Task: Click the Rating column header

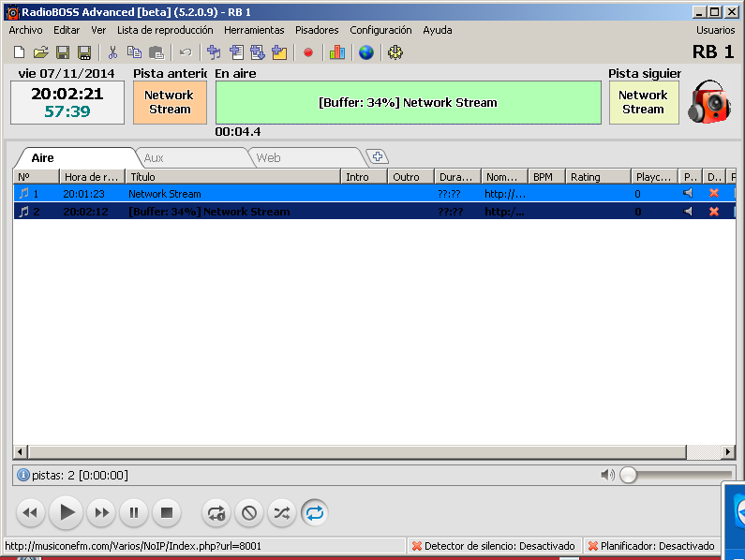Action: coord(598,177)
